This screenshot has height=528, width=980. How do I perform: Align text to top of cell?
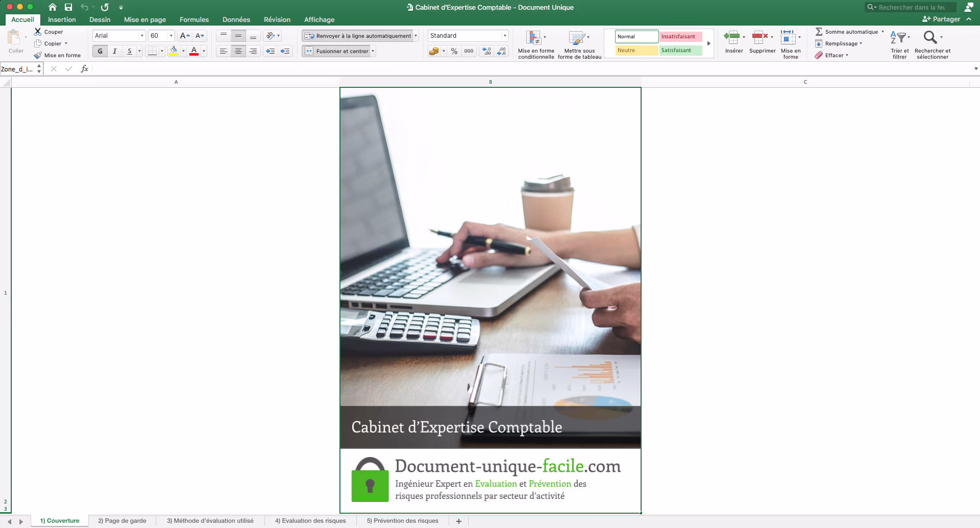(224, 36)
